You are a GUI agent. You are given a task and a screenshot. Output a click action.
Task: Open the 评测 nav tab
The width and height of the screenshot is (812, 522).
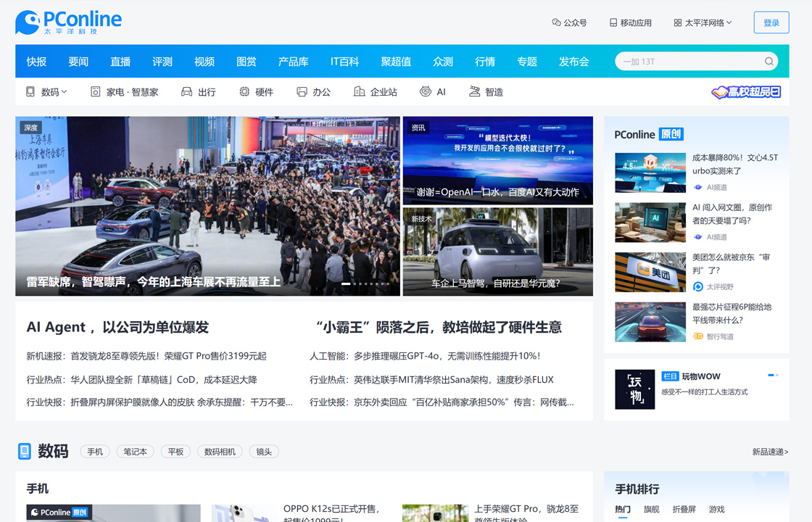pyautogui.click(x=162, y=62)
